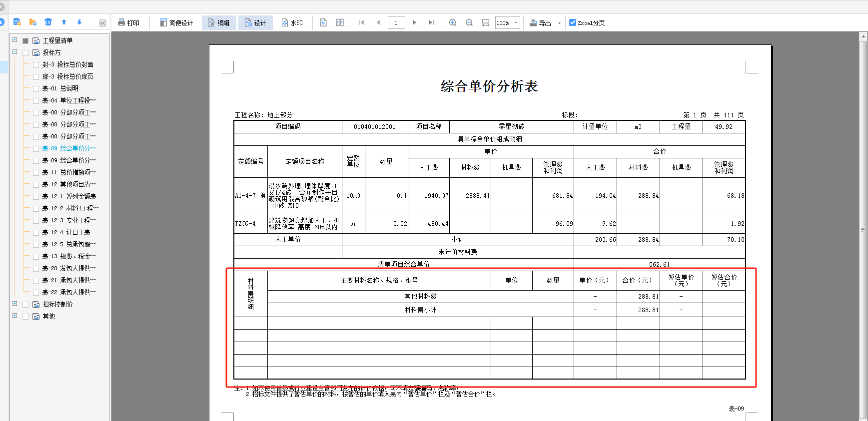Switch to single page view icon
868x421 pixels.
click(323, 22)
